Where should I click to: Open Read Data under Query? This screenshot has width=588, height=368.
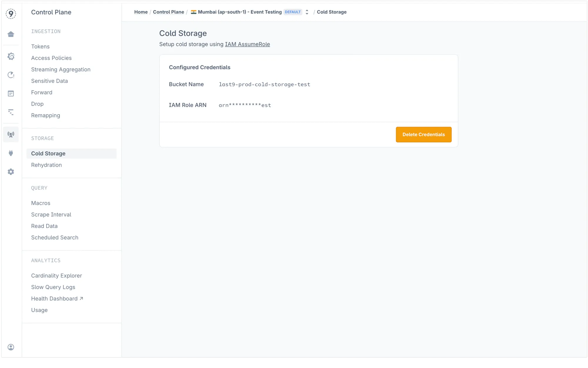click(x=44, y=226)
